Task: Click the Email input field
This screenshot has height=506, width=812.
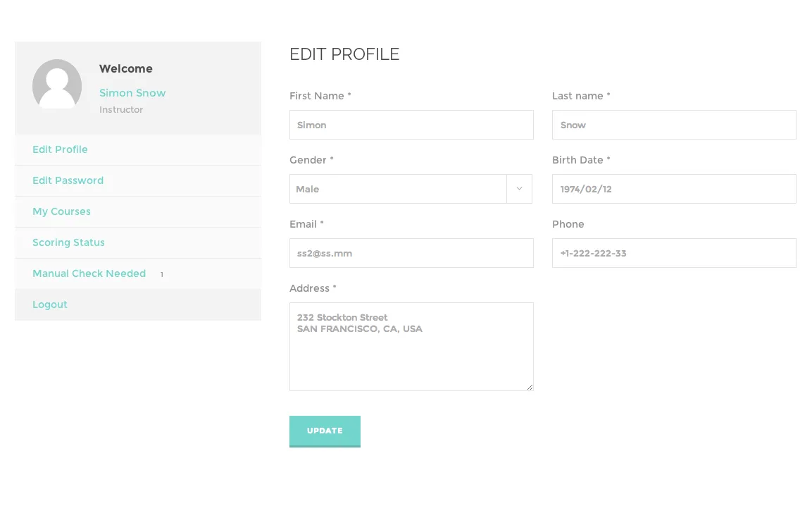Action: 411,253
